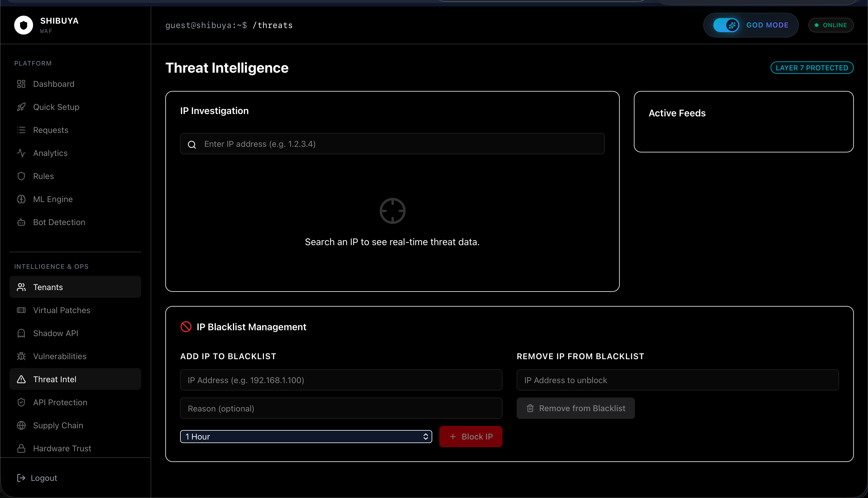Image resolution: width=868 pixels, height=498 pixels.
Task: Open the Analytics menu item
Action: (50, 153)
